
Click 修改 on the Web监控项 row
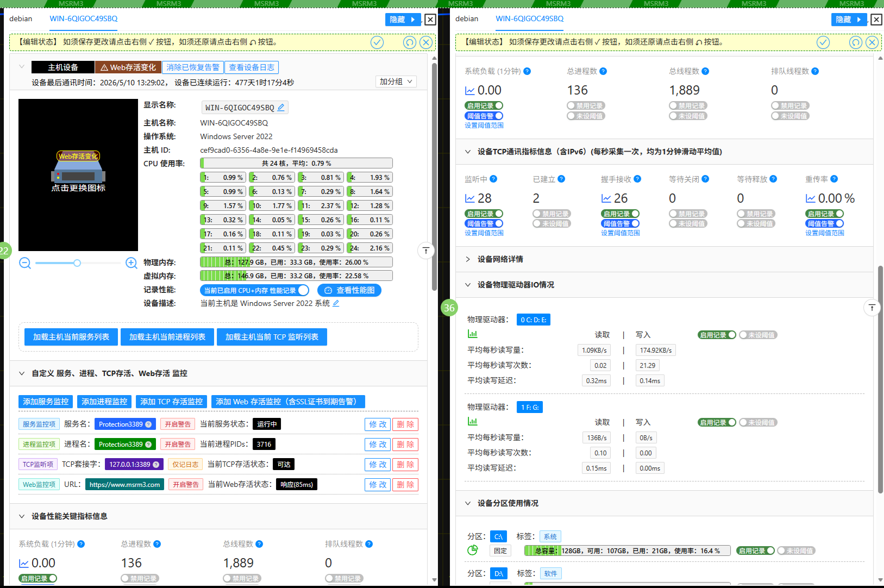point(378,485)
